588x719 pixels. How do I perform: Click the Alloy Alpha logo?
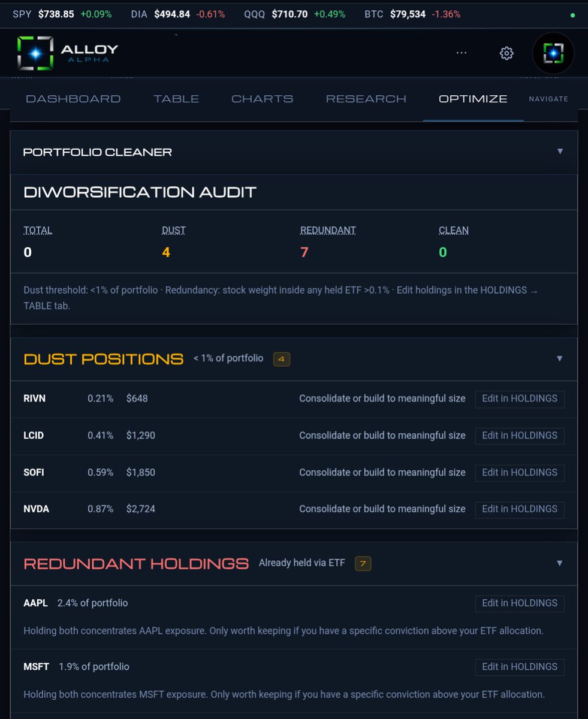coord(68,53)
